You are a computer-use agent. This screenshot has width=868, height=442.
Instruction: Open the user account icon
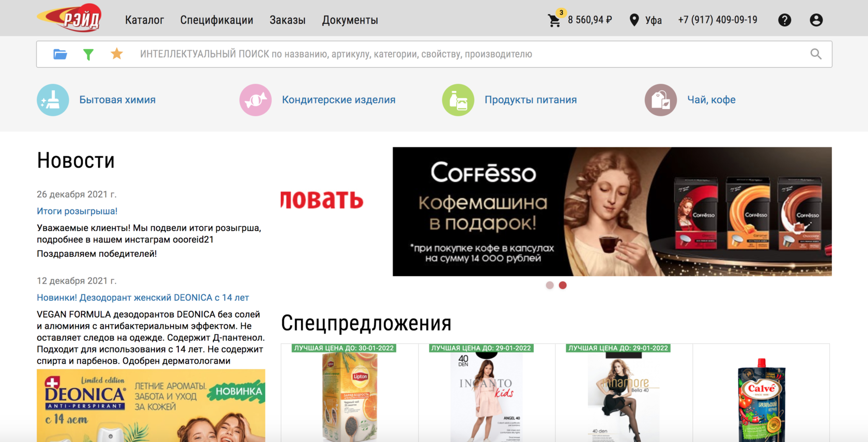coord(816,20)
